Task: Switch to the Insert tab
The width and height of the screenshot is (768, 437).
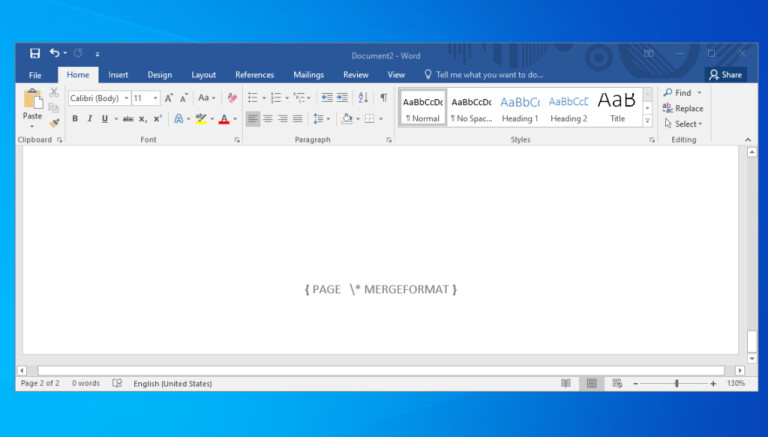Action: point(118,74)
